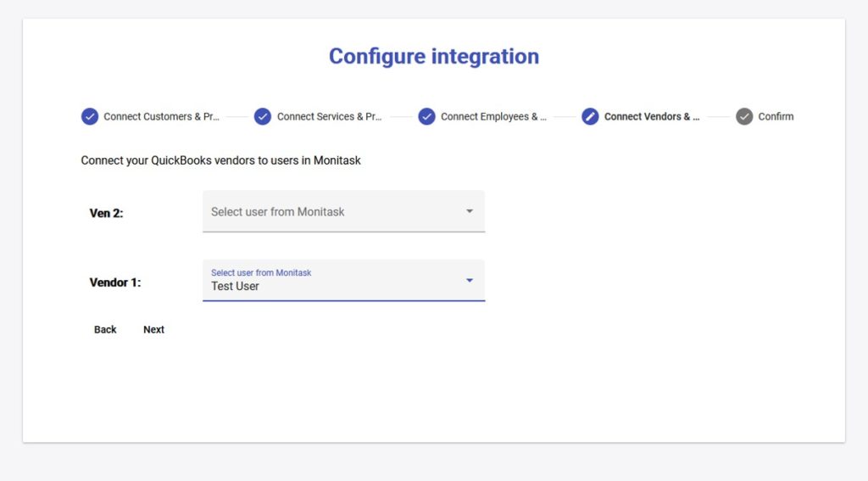Click the pencil icon for Connect Vendors

pyautogui.click(x=590, y=117)
